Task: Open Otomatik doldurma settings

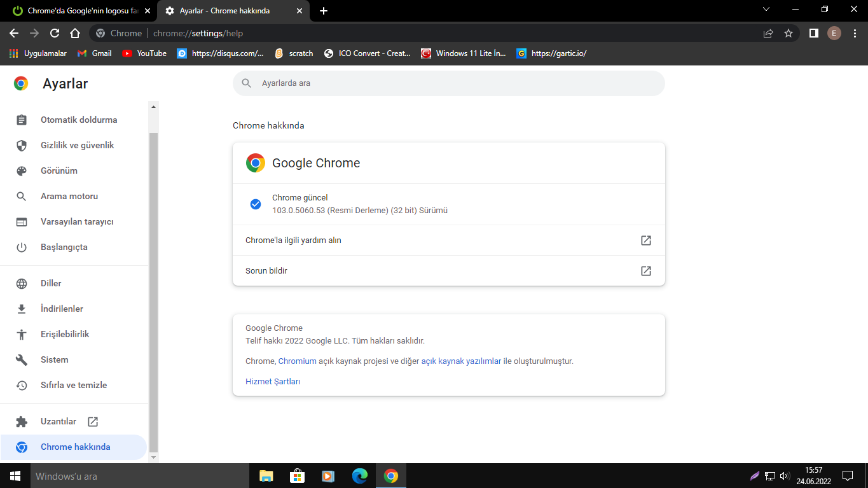Action: [x=74, y=120]
